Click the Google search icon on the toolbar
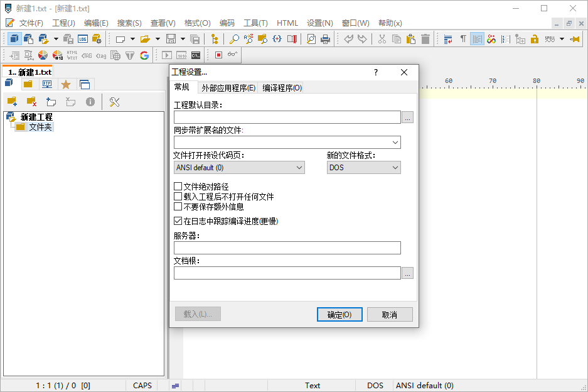588x392 pixels. 144,55
